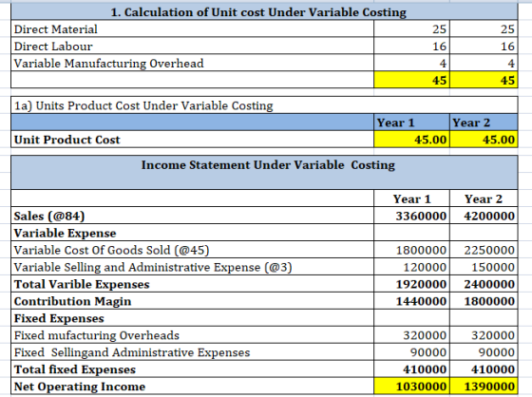Viewport: 532px width, 397px height.
Task: Select the '1a) Units Product Cost Under Variable Costing' cell
Action: click(x=264, y=105)
